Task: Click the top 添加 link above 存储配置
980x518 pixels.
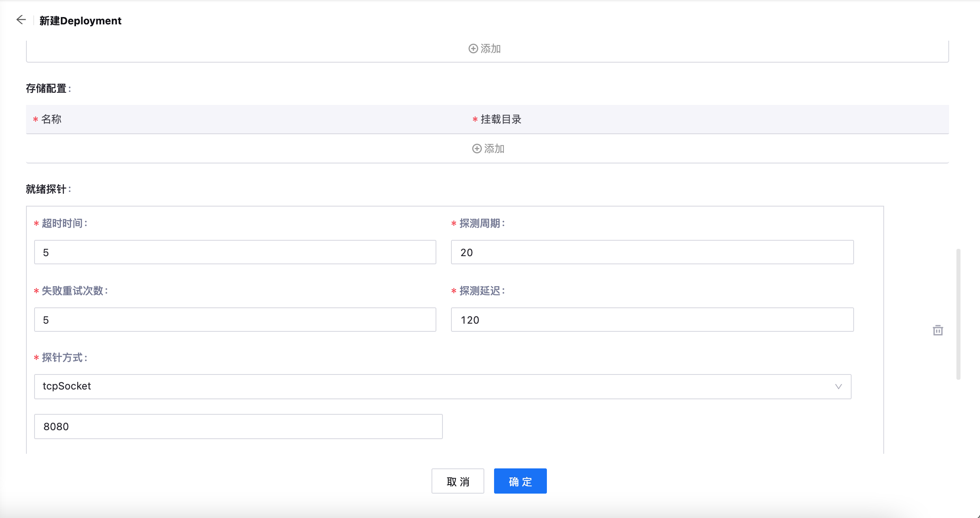Action: coord(490,49)
